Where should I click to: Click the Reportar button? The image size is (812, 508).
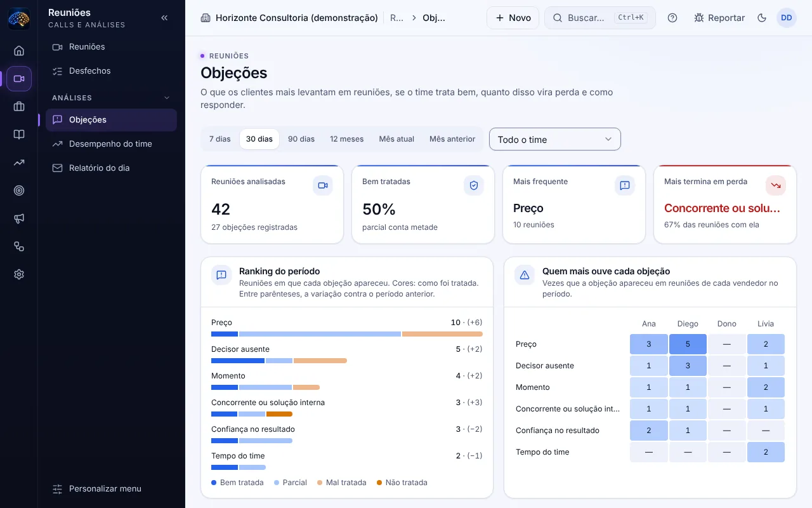click(x=719, y=18)
